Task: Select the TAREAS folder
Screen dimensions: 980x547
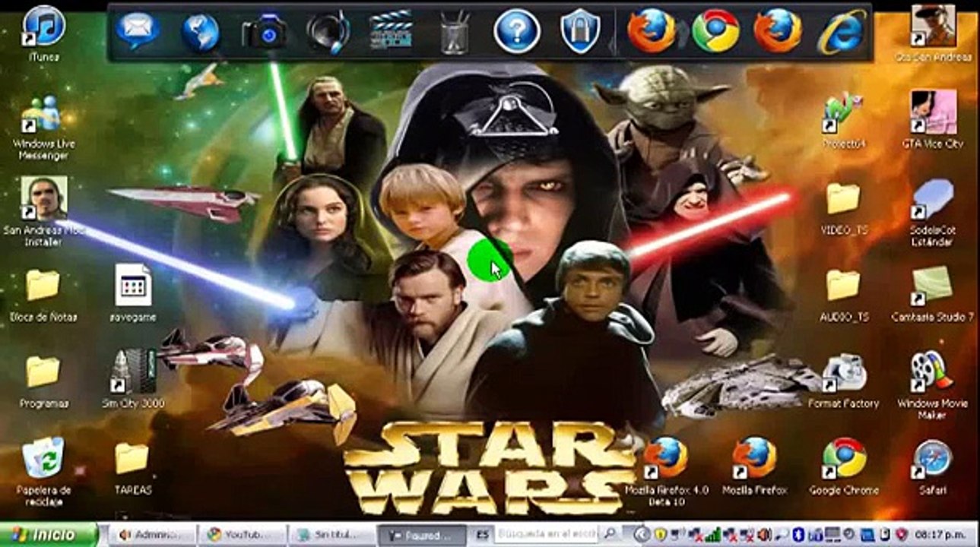Action: [x=133, y=469]
